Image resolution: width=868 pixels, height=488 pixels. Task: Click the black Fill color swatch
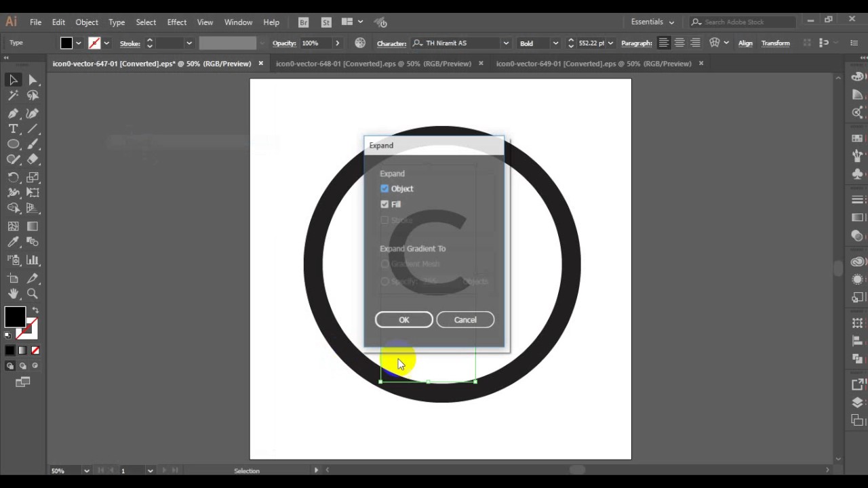tap(15, 317)
